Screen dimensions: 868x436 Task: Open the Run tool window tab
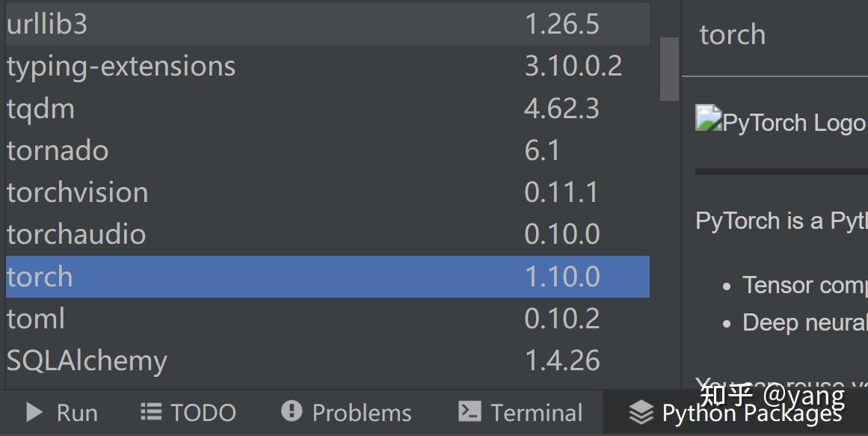tap(62, 413)
